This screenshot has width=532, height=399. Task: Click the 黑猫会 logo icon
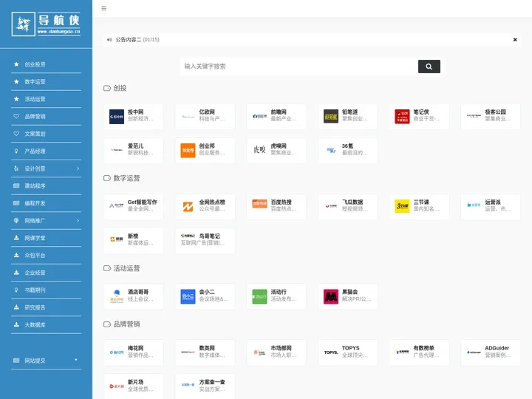click(x=331, y=296)
